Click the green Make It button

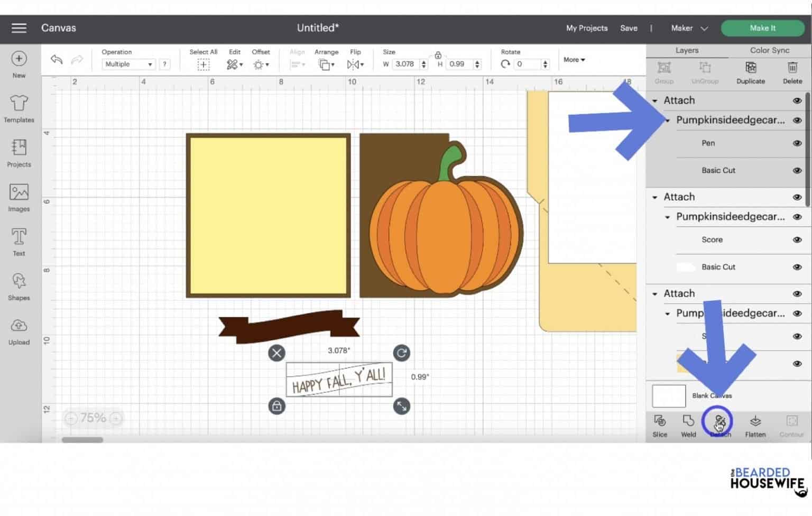pyautogui.click(x=762, y=28)
